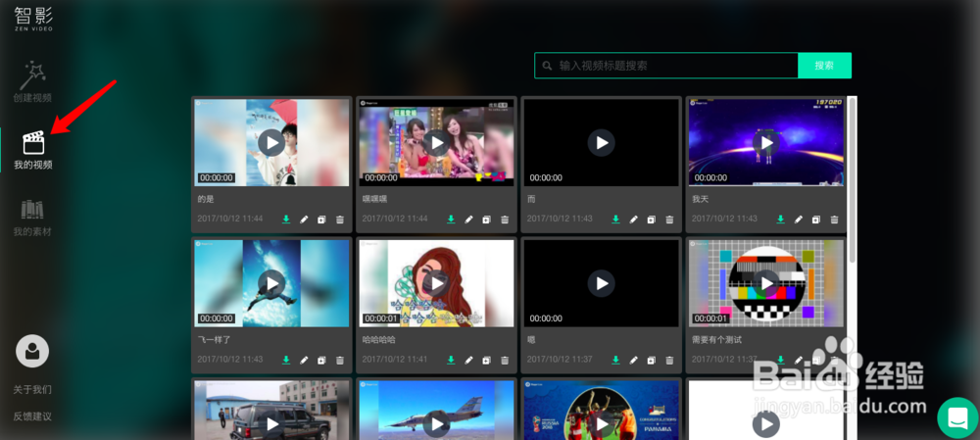Click the video list vertical scrollbar
Screen dimensions: 980x440
point(852,181)
